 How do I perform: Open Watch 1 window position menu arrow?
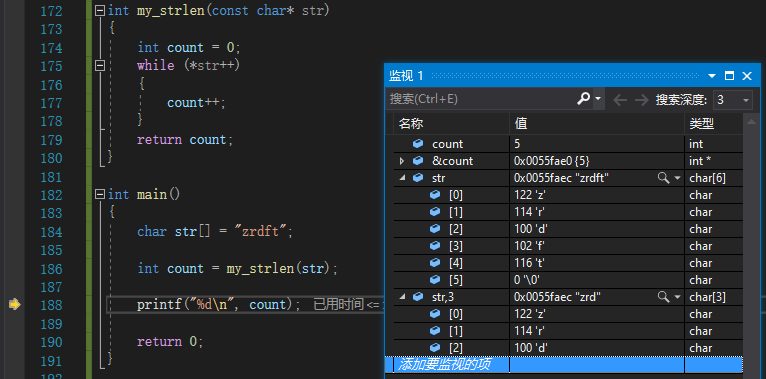[x=712, y=76]
